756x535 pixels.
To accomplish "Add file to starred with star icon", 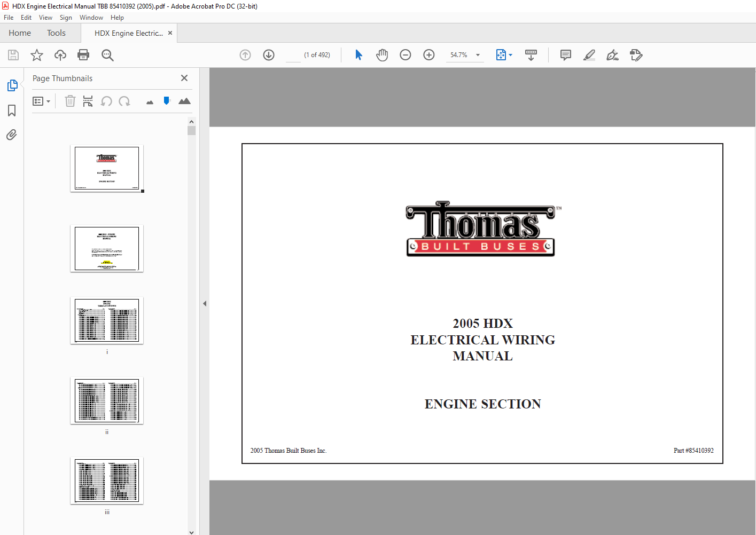I will (x=37, y=55).
